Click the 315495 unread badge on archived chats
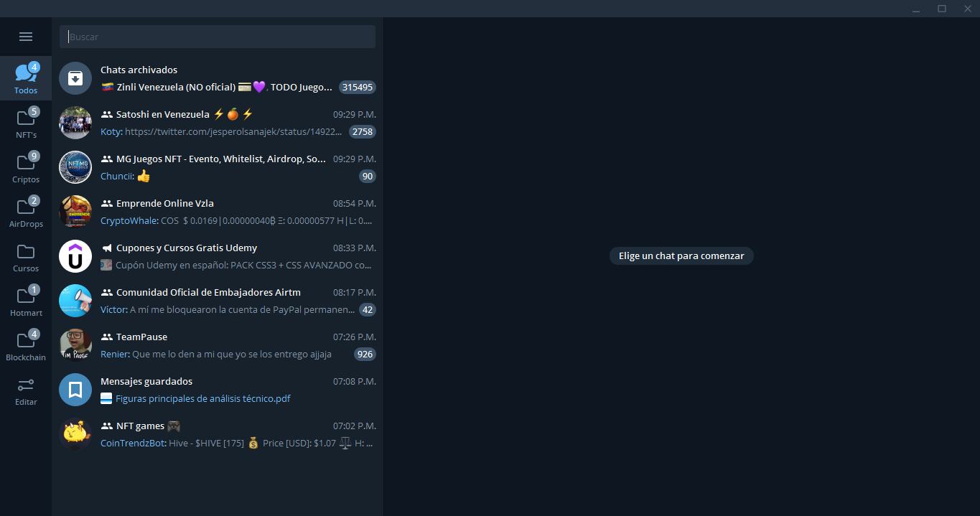 (358, 87)
